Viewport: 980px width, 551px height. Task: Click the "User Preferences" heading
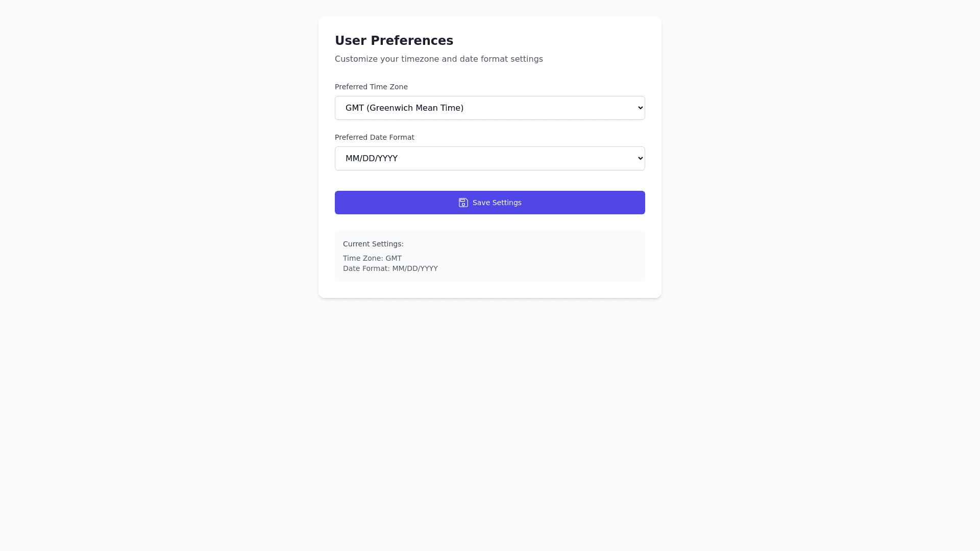(394, 41)
